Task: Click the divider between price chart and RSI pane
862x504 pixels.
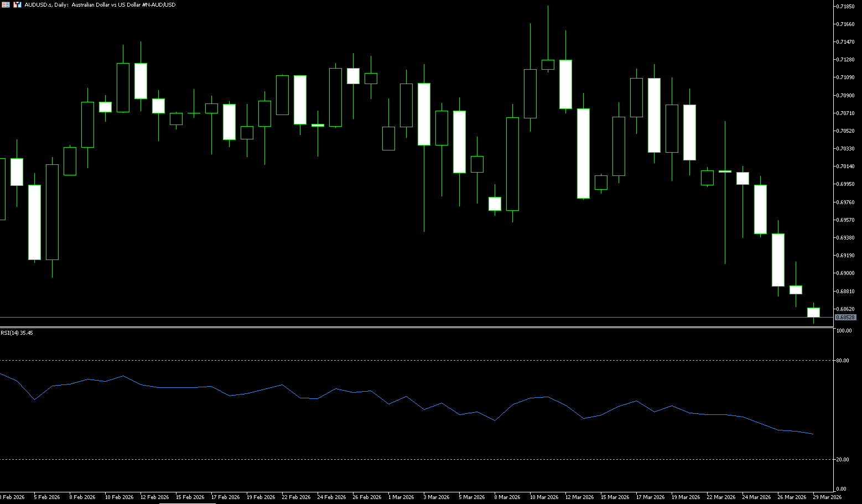Action: [415, 328]
